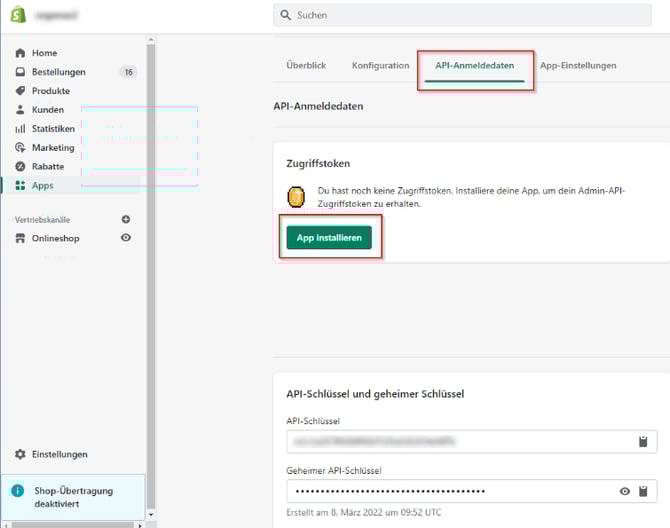Click the Kunden person icon
This screenshot has width=670, height=528.
[x=20, y=109]
